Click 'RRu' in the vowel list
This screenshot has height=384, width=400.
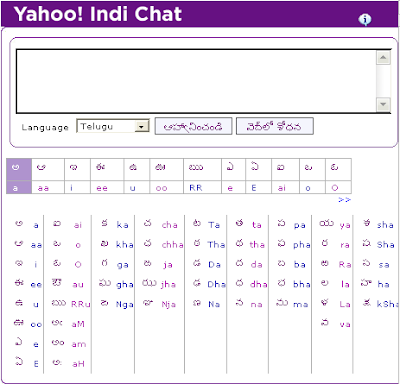(x=81, y=304)
